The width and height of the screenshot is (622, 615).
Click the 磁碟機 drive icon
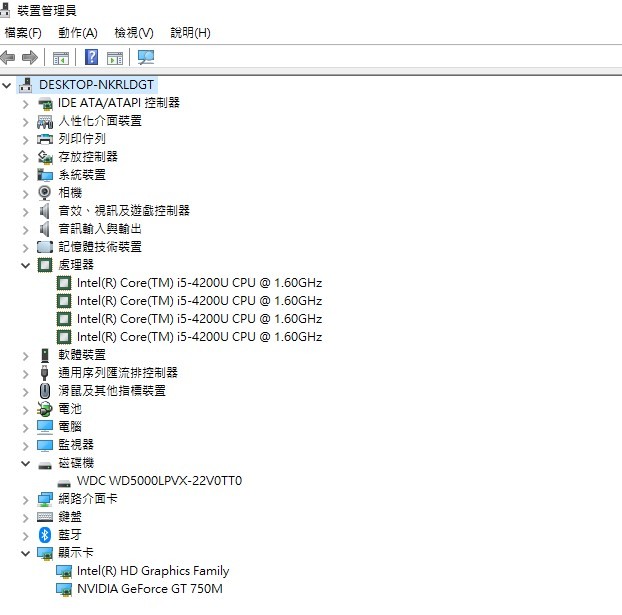pyautogui.click(x=45, y=465)
